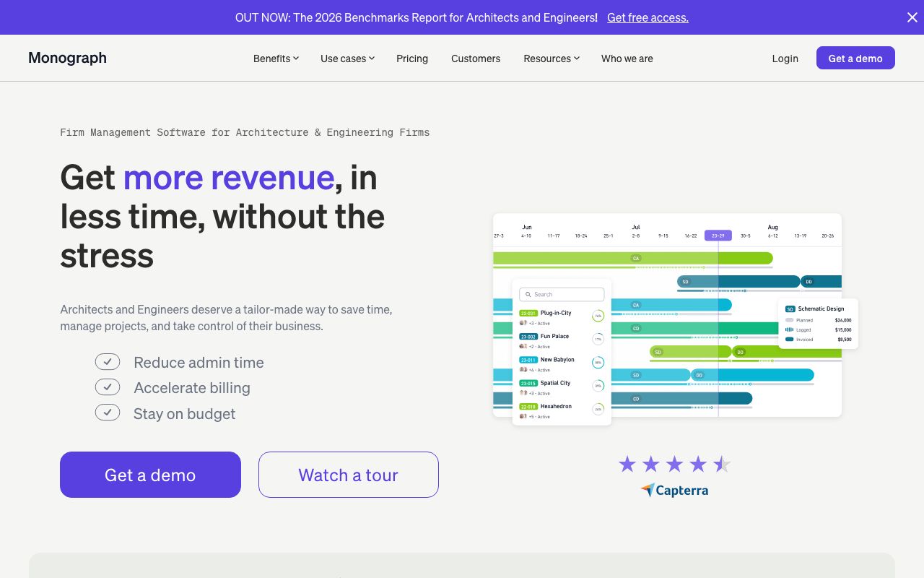Click the Schematic Design SD badge
This screenshot has height=578, width=924.
(790, 309)
